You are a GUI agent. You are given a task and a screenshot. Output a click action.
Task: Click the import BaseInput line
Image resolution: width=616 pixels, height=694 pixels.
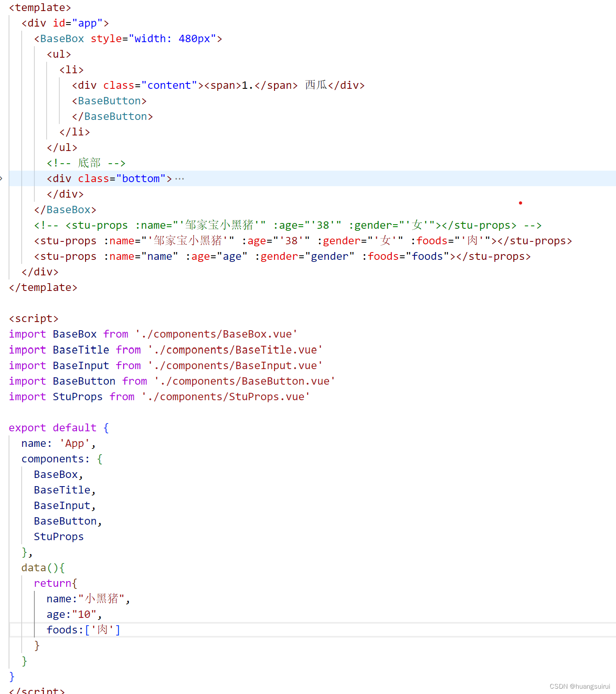pyautogui.click(x=166, y=366)
